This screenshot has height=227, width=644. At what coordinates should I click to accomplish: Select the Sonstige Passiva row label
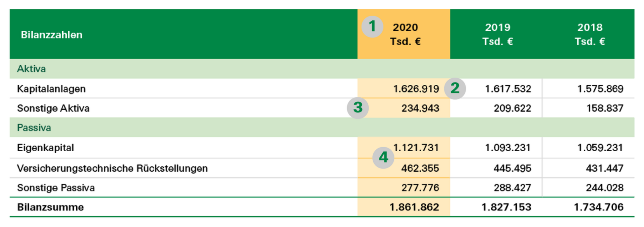tap(56, 187)
